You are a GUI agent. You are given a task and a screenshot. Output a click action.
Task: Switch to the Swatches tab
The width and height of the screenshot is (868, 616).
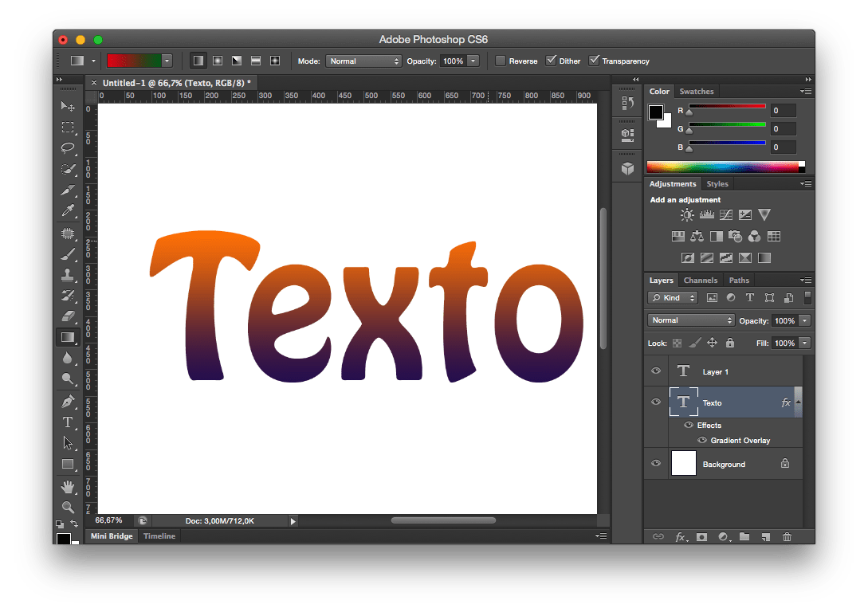click(697, 92)
